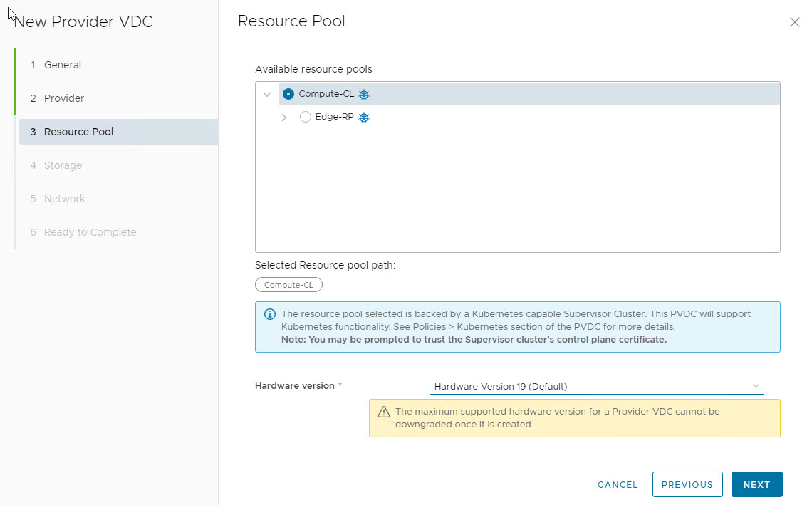
Task: Click the Storage wizard step
Action: point(63,165)
